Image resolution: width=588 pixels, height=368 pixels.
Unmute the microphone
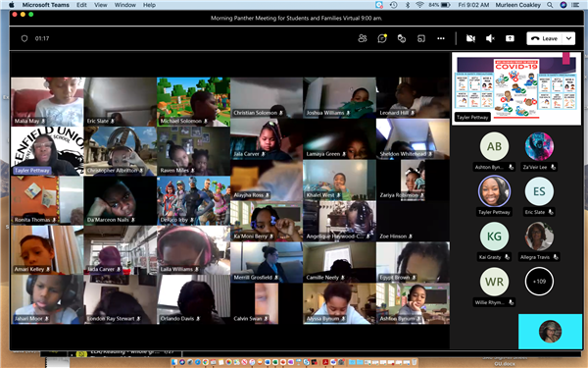(x=490, y=38)
